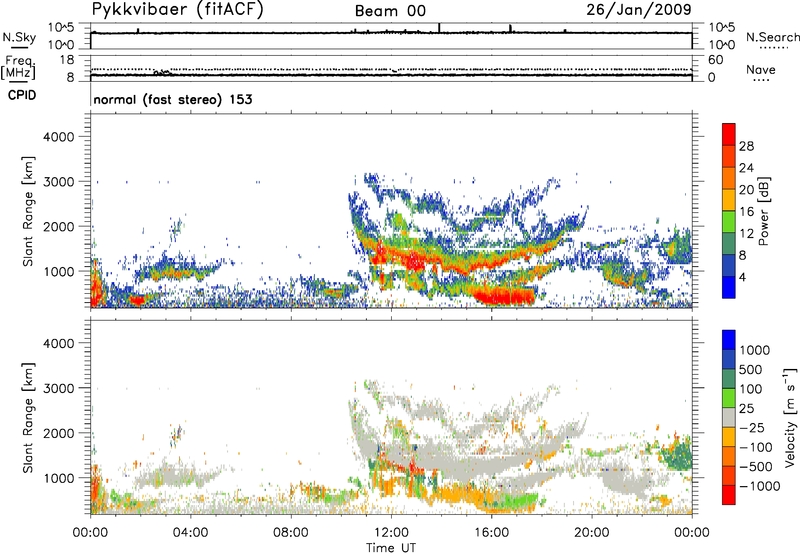This screenshot has height=554, width=800.
Task: Click the 16 value on Power colorbar
Action: coord(746,212)
